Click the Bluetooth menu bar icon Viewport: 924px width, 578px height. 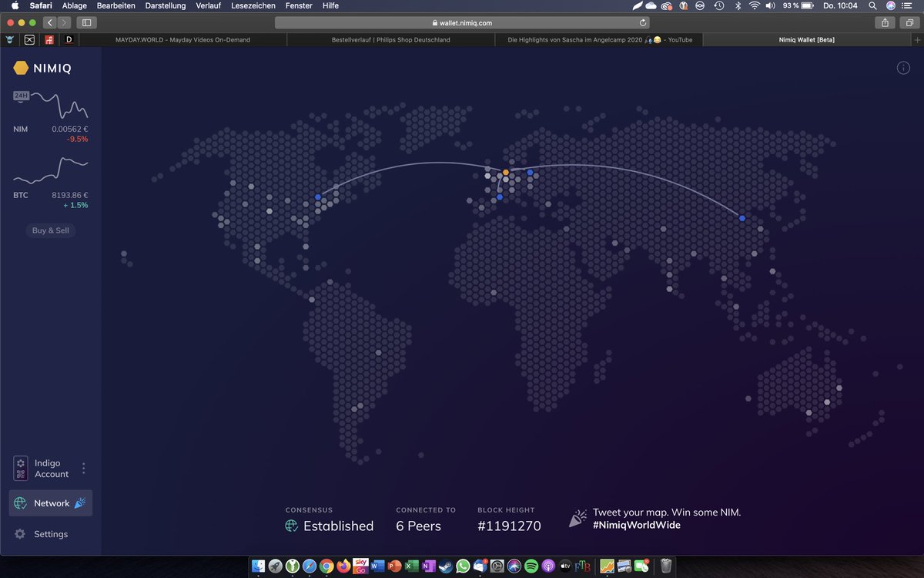737,5
